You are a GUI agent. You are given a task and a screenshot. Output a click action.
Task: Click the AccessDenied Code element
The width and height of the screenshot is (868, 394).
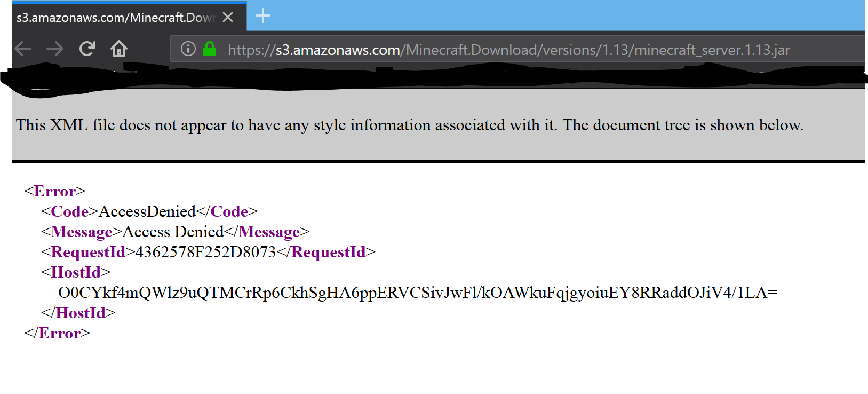(x=147, y=211)
